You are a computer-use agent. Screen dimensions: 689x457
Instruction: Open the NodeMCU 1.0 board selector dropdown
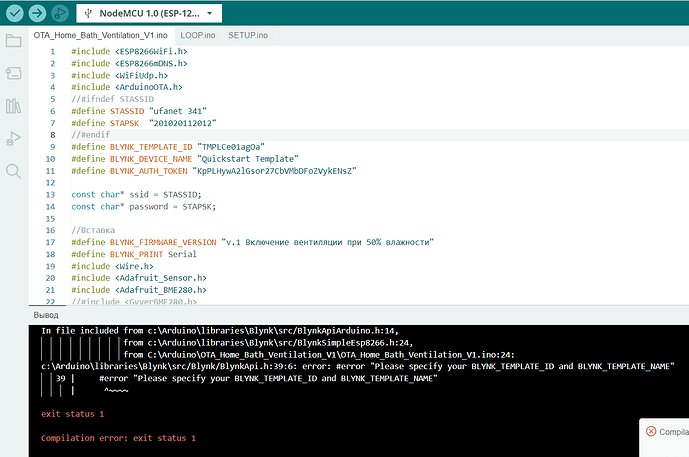coord(149,13)
